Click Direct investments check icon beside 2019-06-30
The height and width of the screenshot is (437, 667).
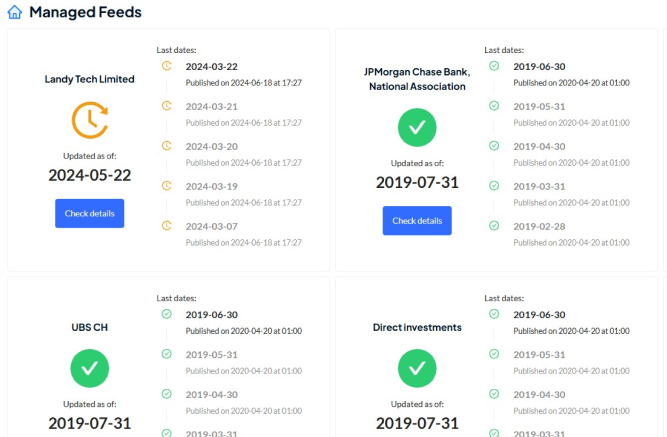[494, 314]
